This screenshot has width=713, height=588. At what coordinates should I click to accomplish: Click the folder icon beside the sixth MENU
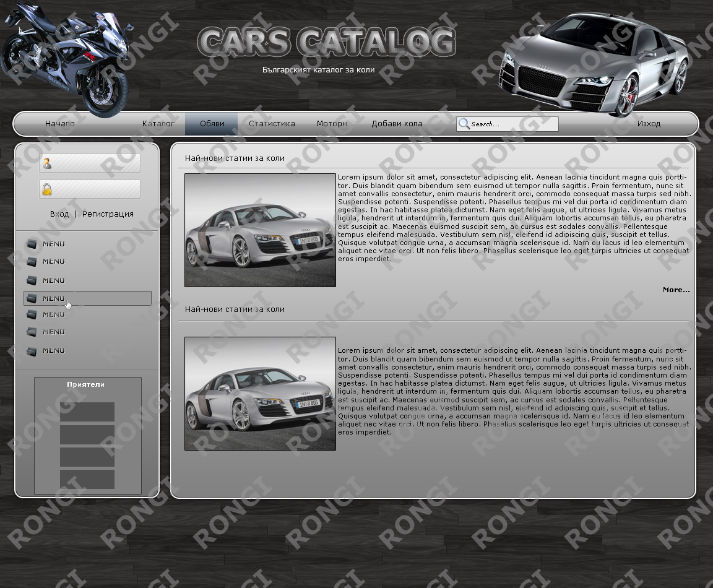click(x=32, y=332)
